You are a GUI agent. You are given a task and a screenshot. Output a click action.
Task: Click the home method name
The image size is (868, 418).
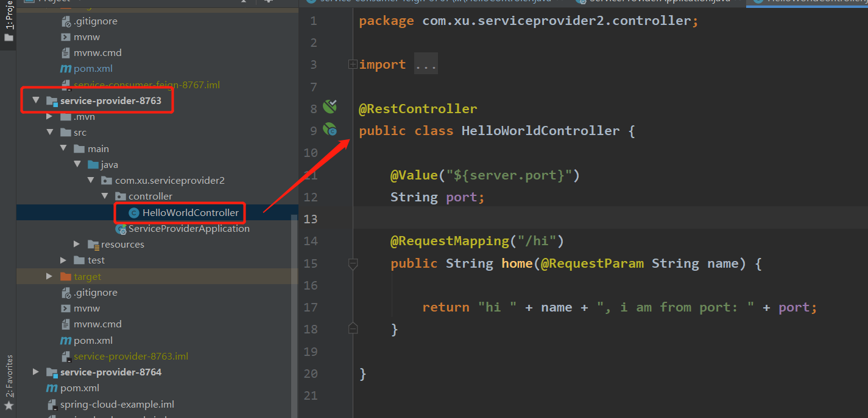[x=517, y=263]
